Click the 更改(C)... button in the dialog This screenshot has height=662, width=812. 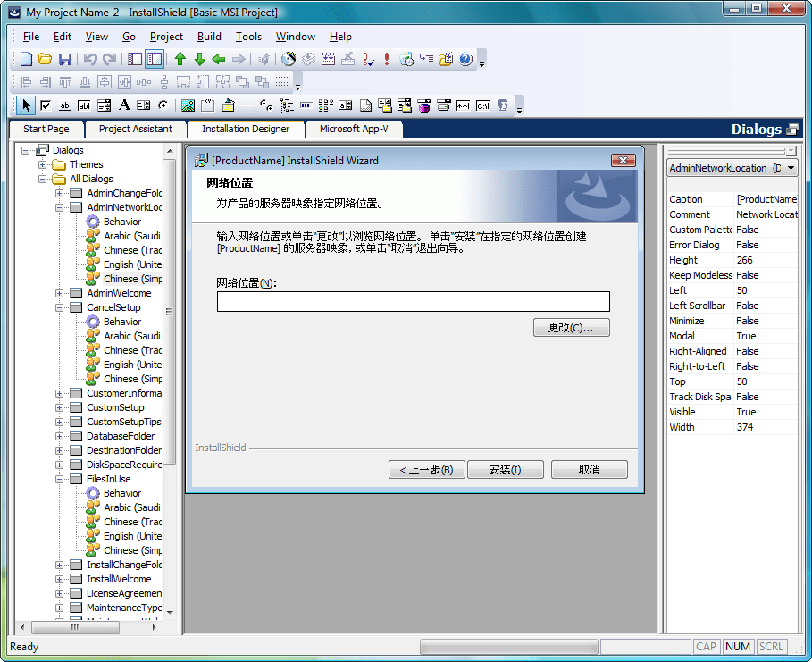(x=571, y=327)
